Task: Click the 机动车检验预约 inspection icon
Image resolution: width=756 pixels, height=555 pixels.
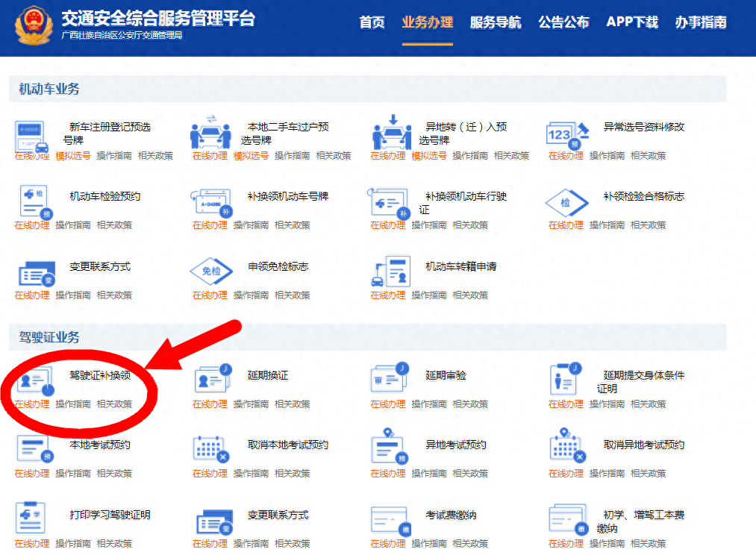Action: tap(33, 202)
